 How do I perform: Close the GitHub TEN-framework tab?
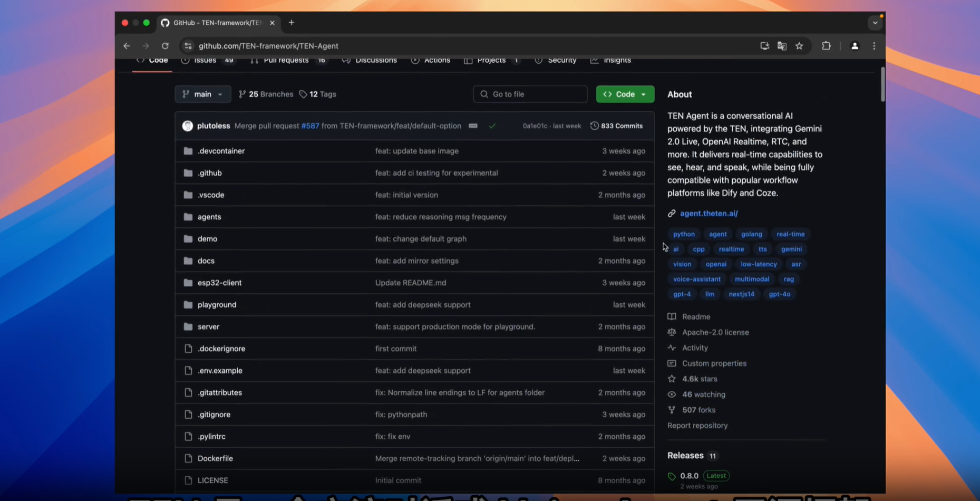[x=272, y=23]
